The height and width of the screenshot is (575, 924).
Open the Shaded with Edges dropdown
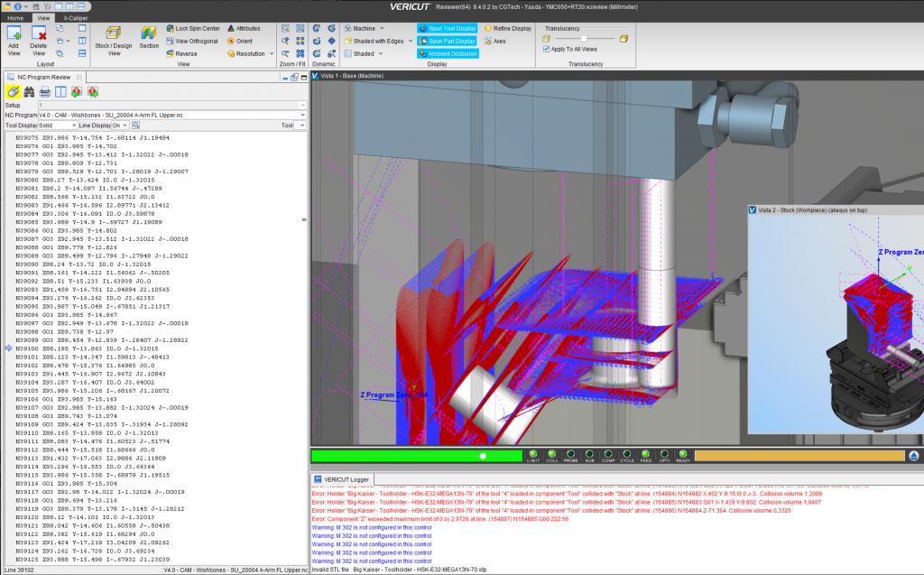411,42
